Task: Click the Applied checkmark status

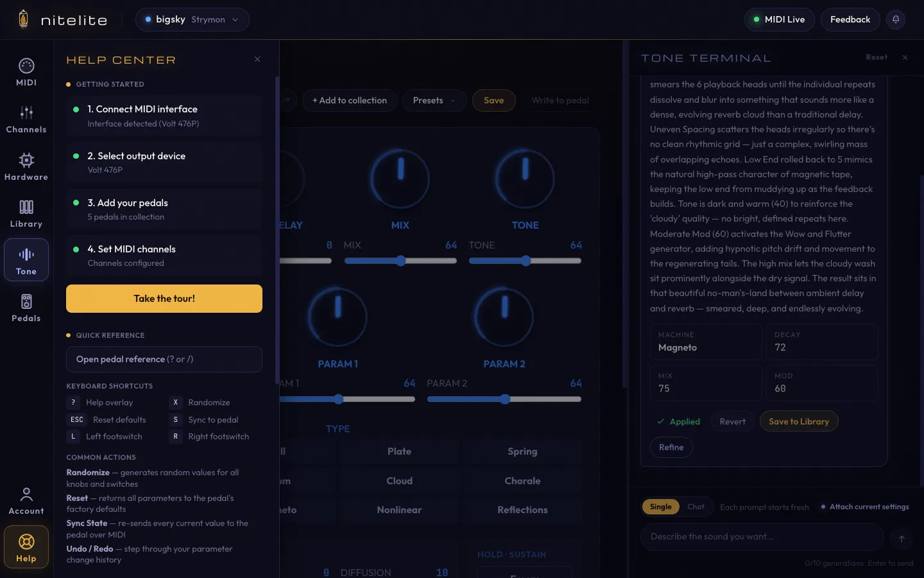Action: (678, 421)
